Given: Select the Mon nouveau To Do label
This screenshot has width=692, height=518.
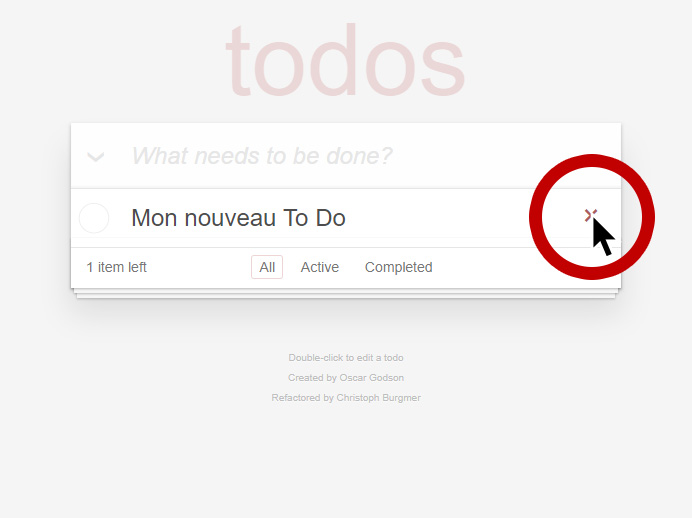Looking at the screenshot, I should point(238,218).
